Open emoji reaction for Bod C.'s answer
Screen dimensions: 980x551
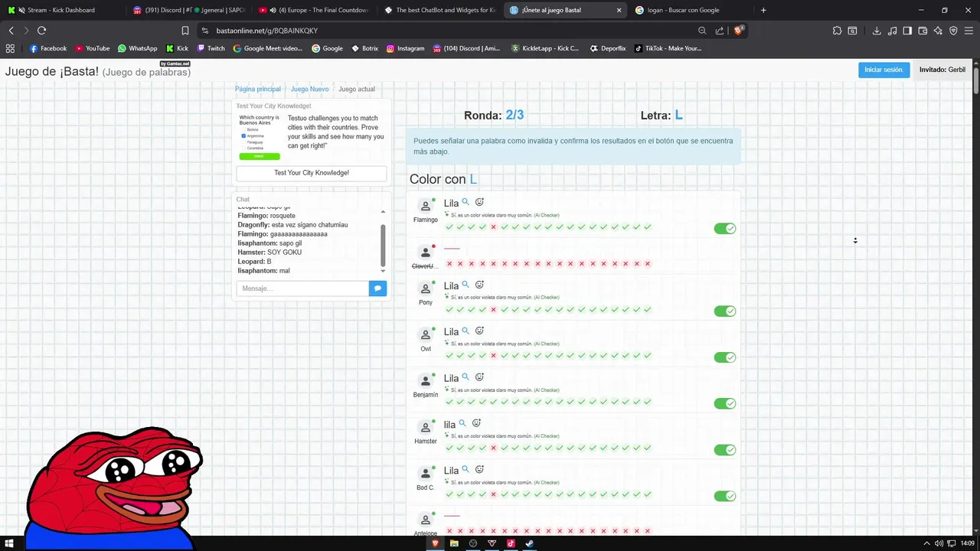[x=479, y=469]
